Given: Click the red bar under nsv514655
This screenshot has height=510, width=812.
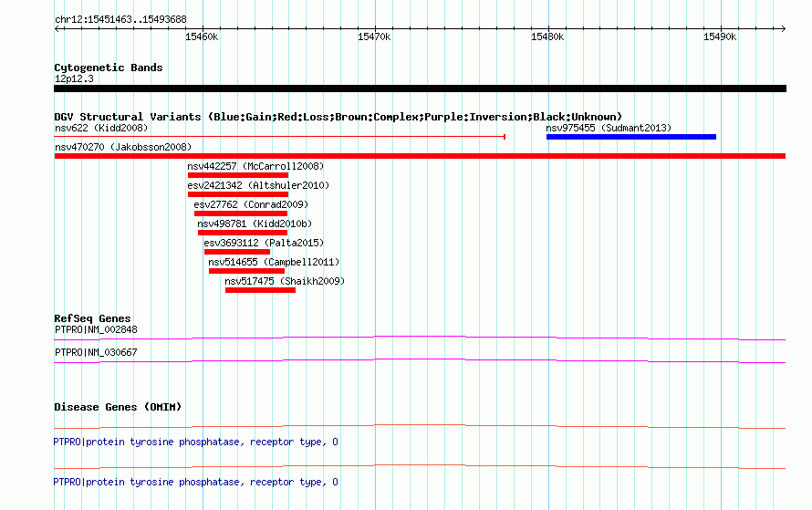Looking at the screenshot, I should tap(246, 271).
